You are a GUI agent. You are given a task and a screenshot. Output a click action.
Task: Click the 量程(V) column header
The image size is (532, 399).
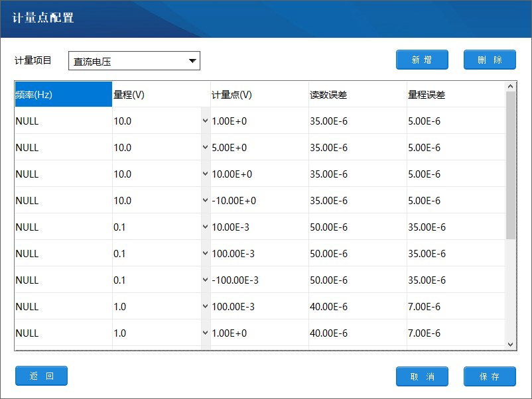click(x=161, y=95)
